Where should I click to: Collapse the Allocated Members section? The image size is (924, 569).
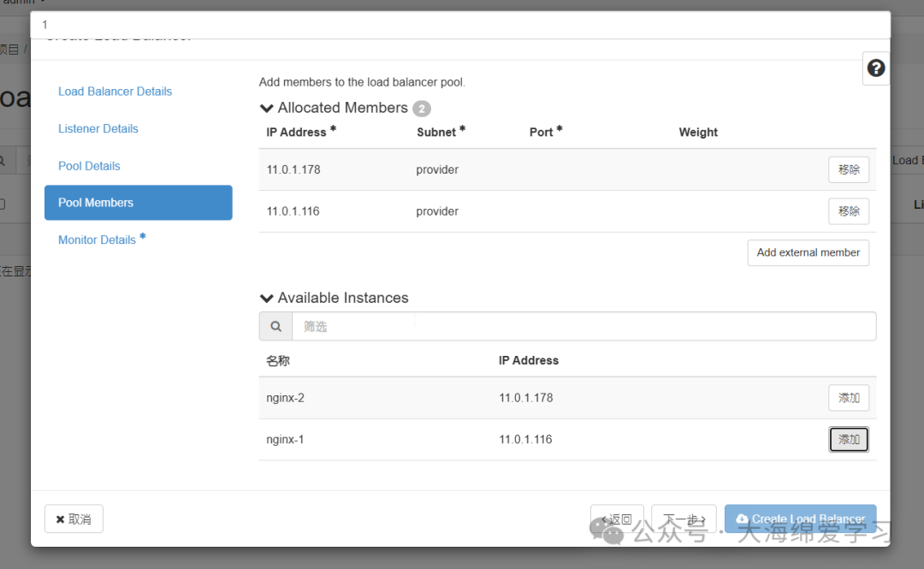267,109
